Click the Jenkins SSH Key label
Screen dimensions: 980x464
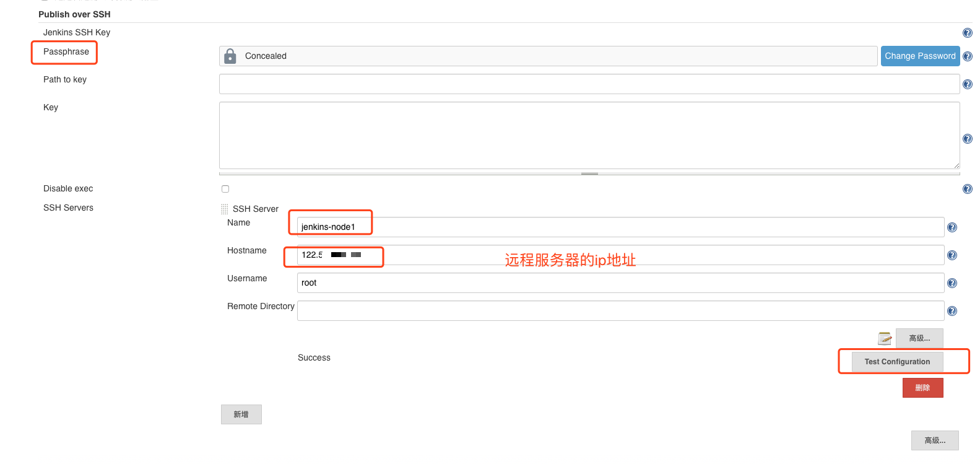coord(77,33)
